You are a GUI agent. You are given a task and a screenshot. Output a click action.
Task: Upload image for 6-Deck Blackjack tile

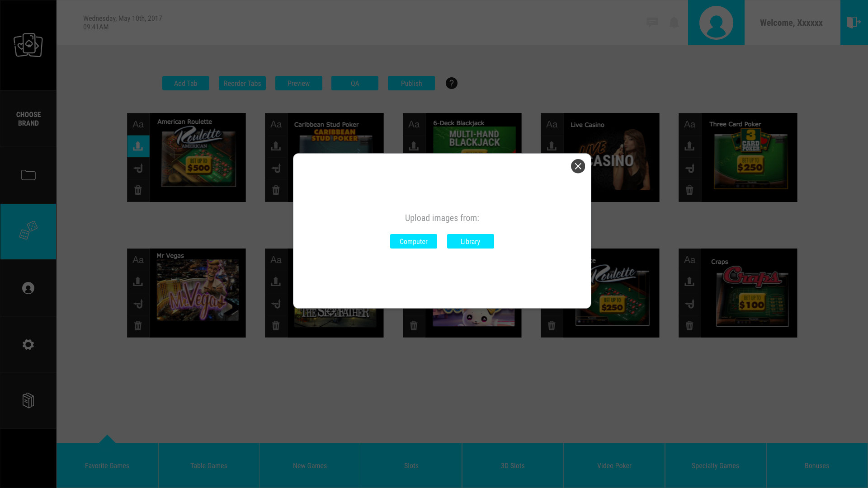(x=414, y=146)
